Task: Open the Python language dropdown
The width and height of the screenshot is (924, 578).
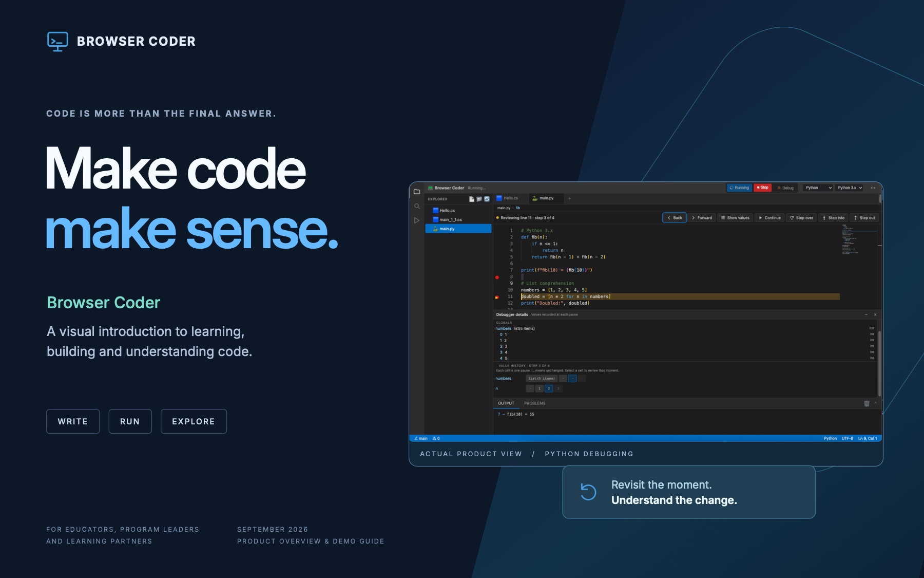Action: tap(818, 188)
